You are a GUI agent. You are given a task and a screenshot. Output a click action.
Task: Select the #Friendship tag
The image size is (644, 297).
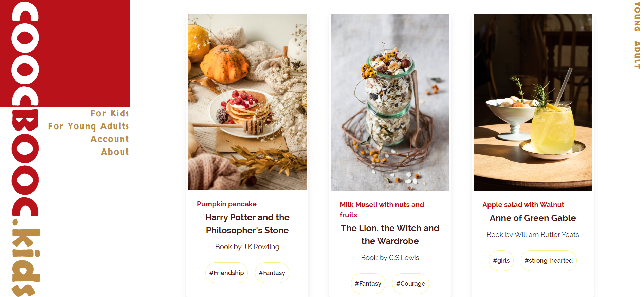(226, 273)
